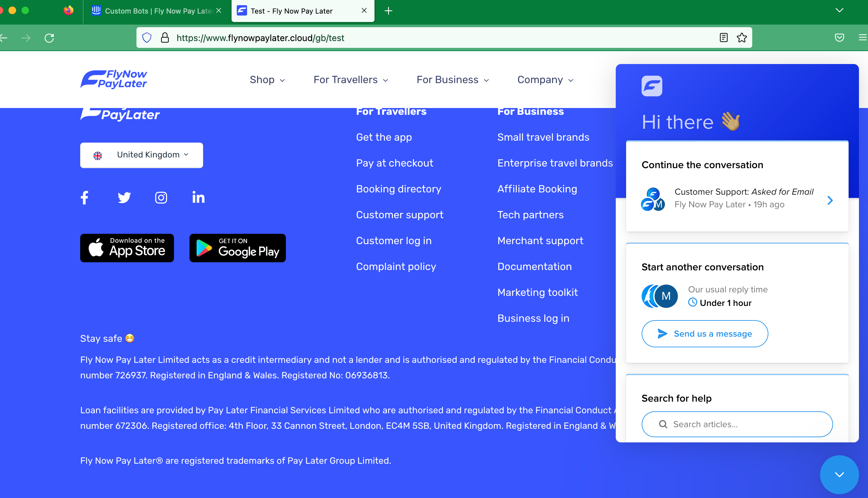Click Under 1 hour reply time text
This screenshot has height=498, width=868.
(725, 303)
